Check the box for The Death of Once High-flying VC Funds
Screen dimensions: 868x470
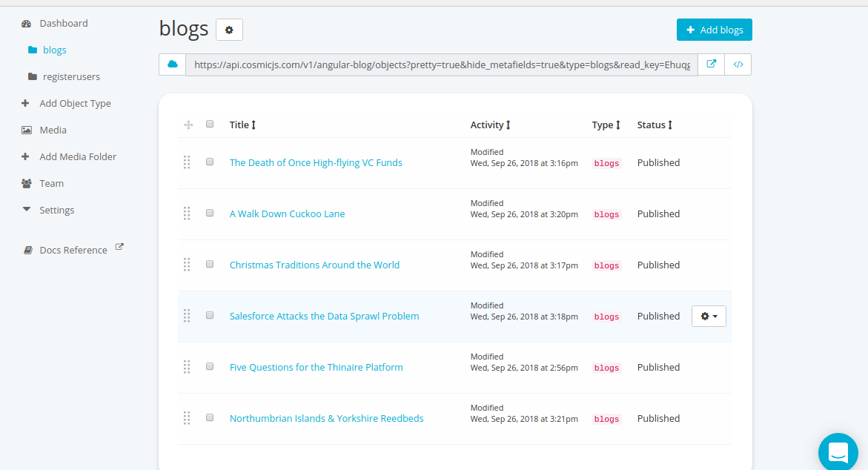(210, 162)
